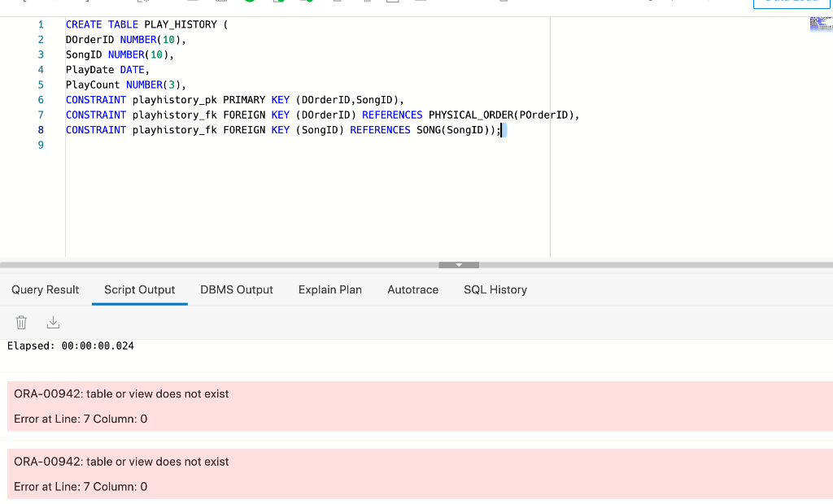Place cursor on empty line 9 of the editor

163,145
